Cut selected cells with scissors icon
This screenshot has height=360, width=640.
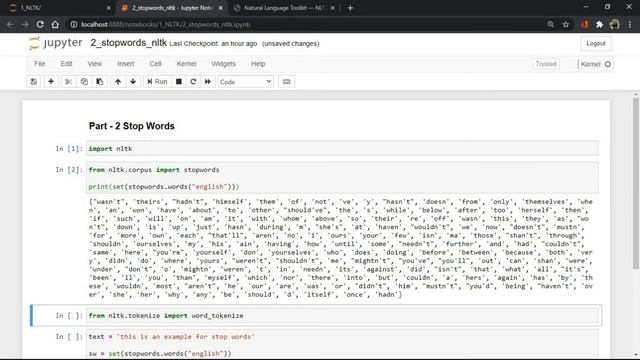click(68, 82)
